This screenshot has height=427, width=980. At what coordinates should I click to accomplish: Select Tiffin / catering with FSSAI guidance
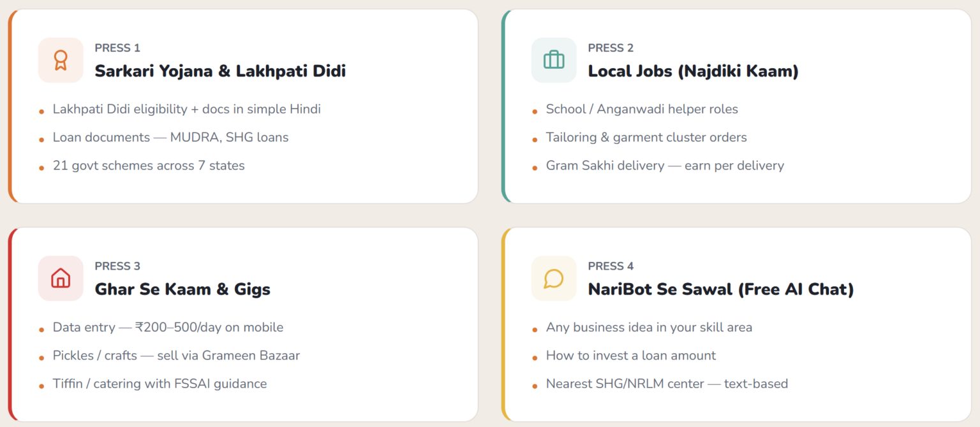pos(160,383)
